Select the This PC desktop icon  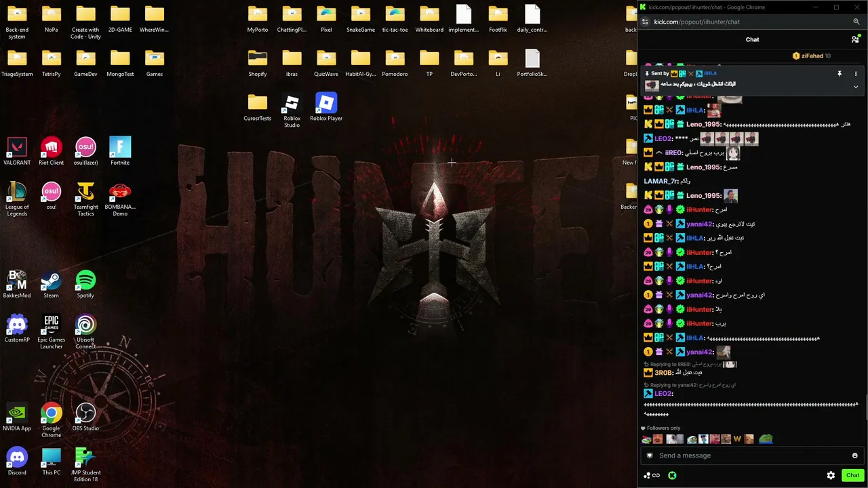point(51,462)
